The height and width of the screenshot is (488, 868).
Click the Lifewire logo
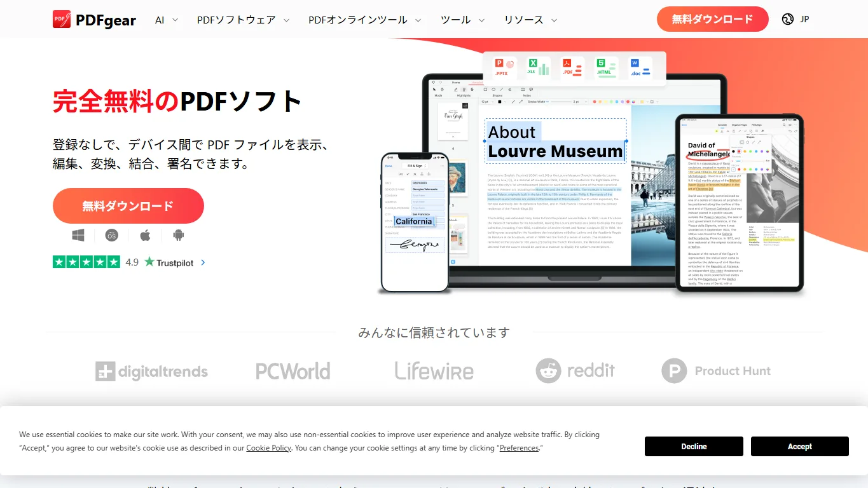(434, 370)
